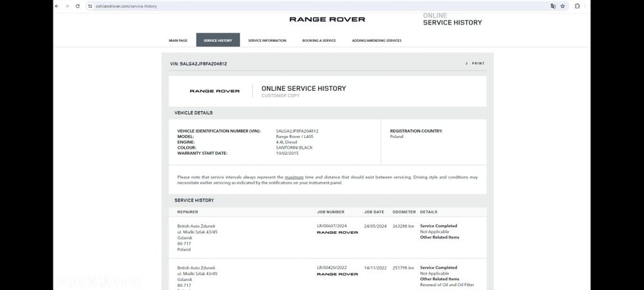Click the Range Rover badge under LR/00607/2024
Screen dimensions: 644x290
[337, 233]
